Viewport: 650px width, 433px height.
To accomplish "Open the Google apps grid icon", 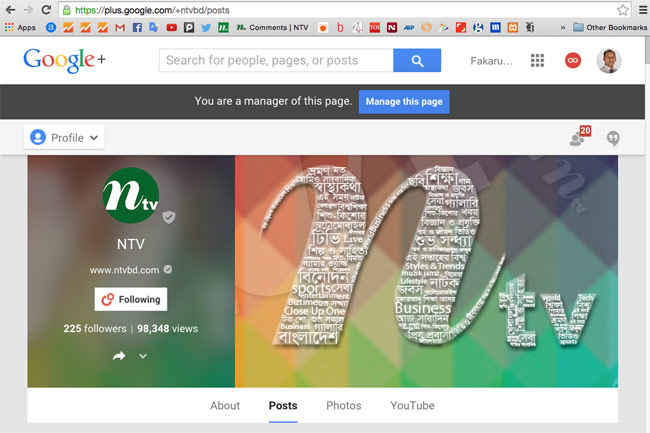I will (537, 60).
